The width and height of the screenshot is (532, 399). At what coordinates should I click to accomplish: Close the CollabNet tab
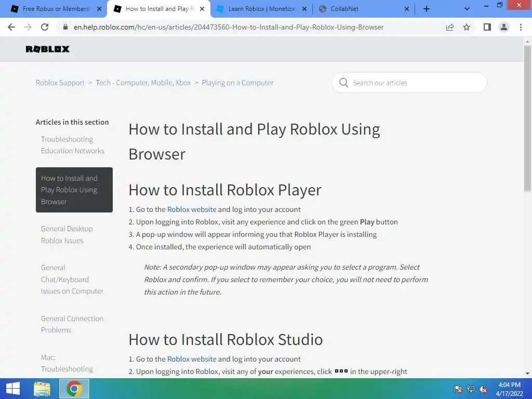407,9
